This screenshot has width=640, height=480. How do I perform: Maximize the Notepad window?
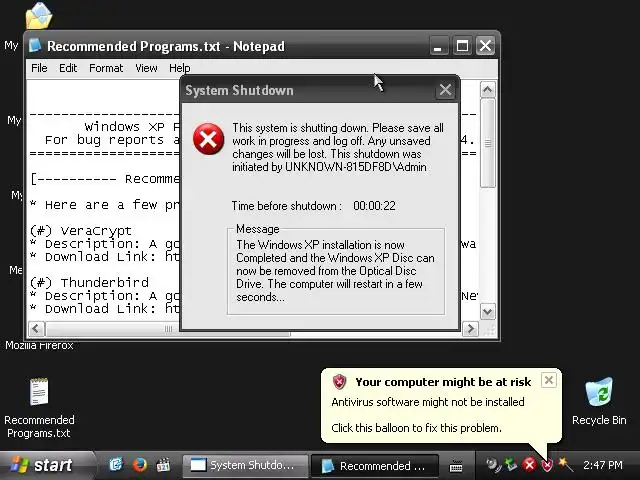[462, 46]
